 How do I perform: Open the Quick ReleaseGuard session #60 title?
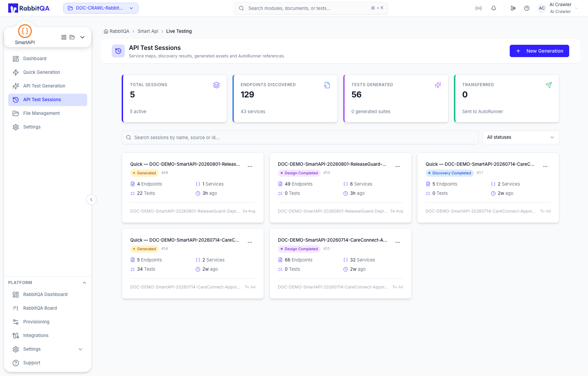185,164
